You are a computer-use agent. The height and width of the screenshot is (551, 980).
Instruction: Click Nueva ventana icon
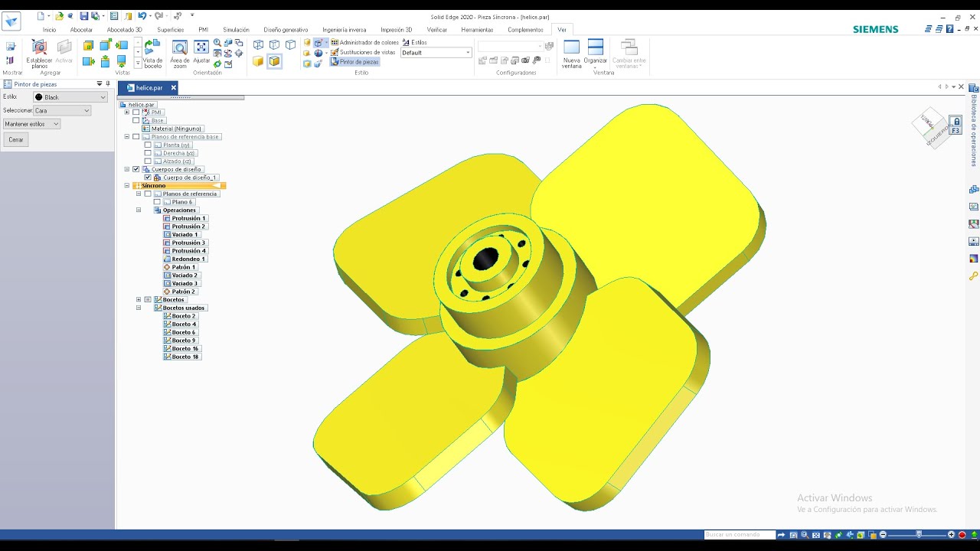click(571, 54)
